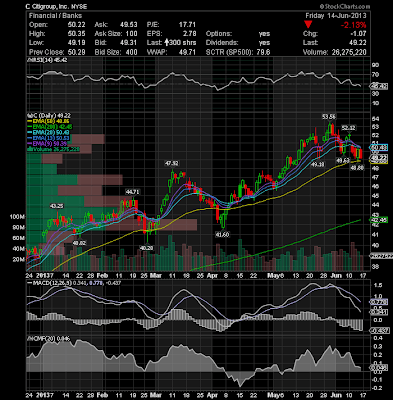Click the 42.46 EMA(200) right axis tag
The width and height of the screenshot is (393, 400).
[380, 220]
